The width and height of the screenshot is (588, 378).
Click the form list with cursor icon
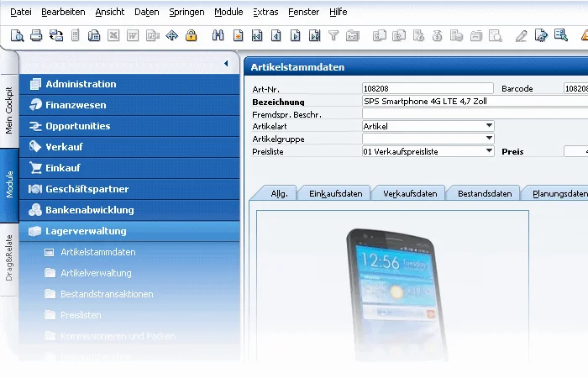(561, 35)
